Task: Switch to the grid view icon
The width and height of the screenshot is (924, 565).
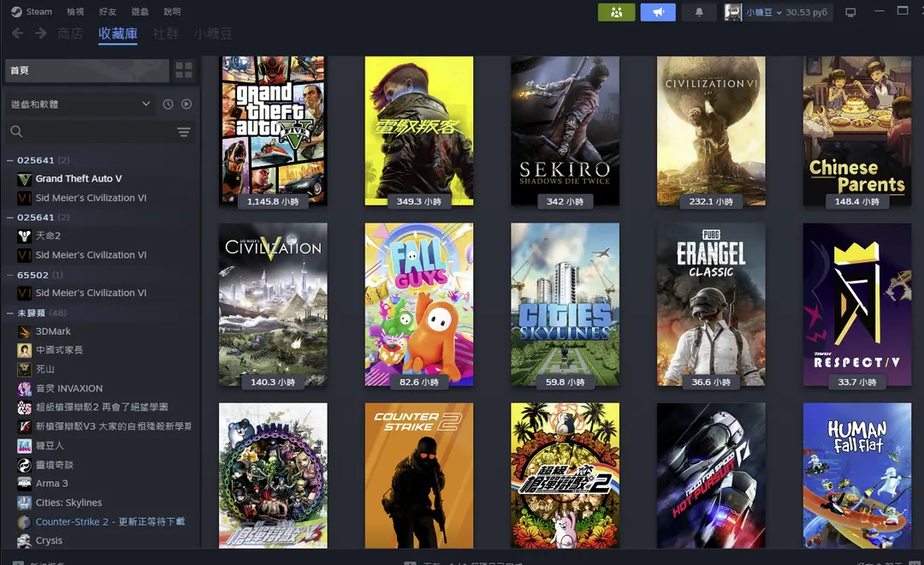Action: (x=184, y=70)
